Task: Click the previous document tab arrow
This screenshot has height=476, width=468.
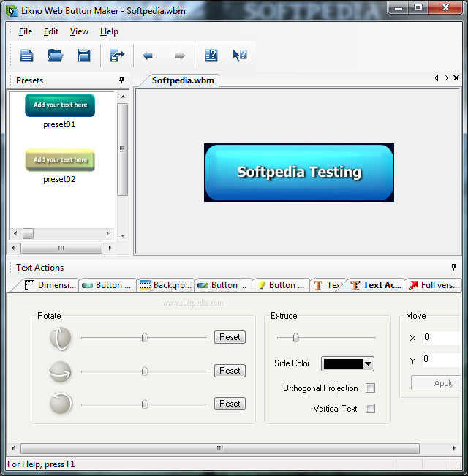Action: (436, 78)
